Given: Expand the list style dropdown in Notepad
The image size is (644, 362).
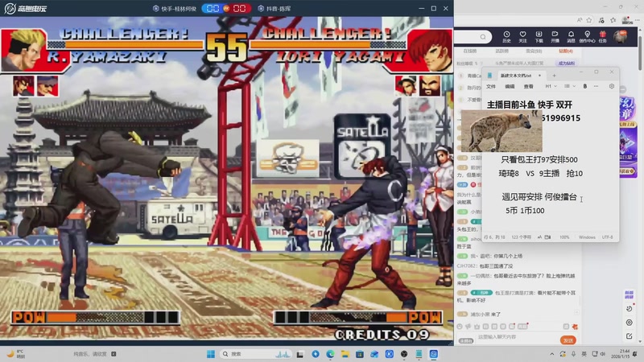Looking at the screenshot, I should click(x=570, y=86).
